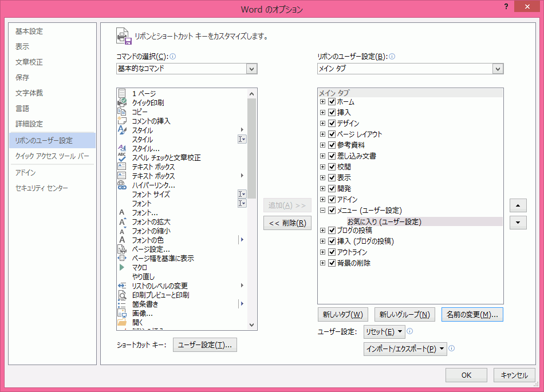544x392 pixels.
Task: Move selected item up with arrow button
Action: click(518, 205)
